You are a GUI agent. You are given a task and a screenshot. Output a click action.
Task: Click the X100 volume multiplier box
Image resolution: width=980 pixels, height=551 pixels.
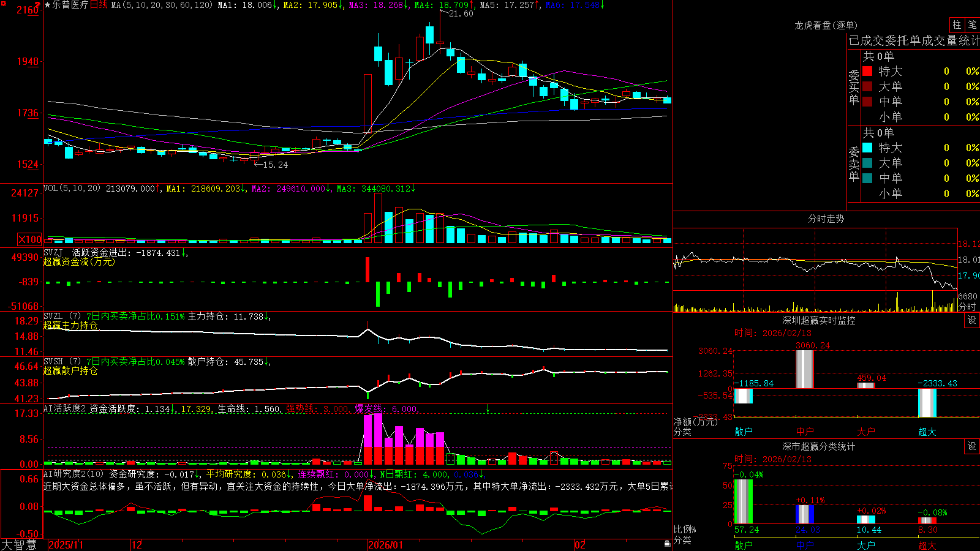coord(30,239)
